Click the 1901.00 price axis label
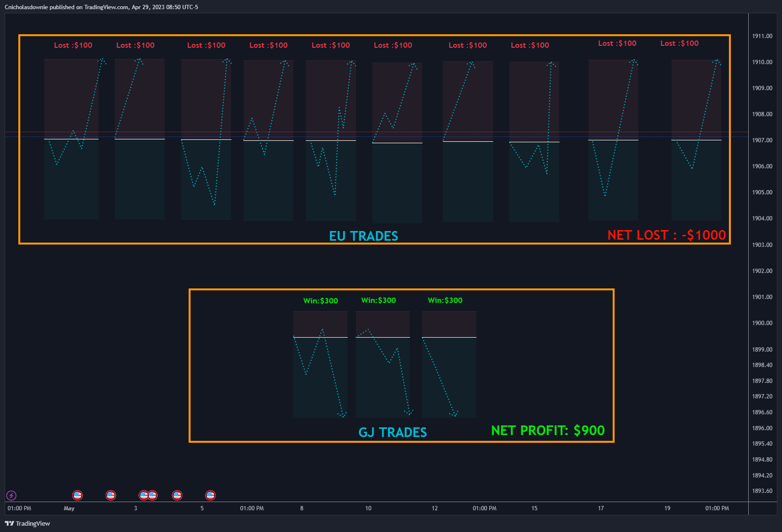Screen dimensions: 782x532 pos(762,297)
